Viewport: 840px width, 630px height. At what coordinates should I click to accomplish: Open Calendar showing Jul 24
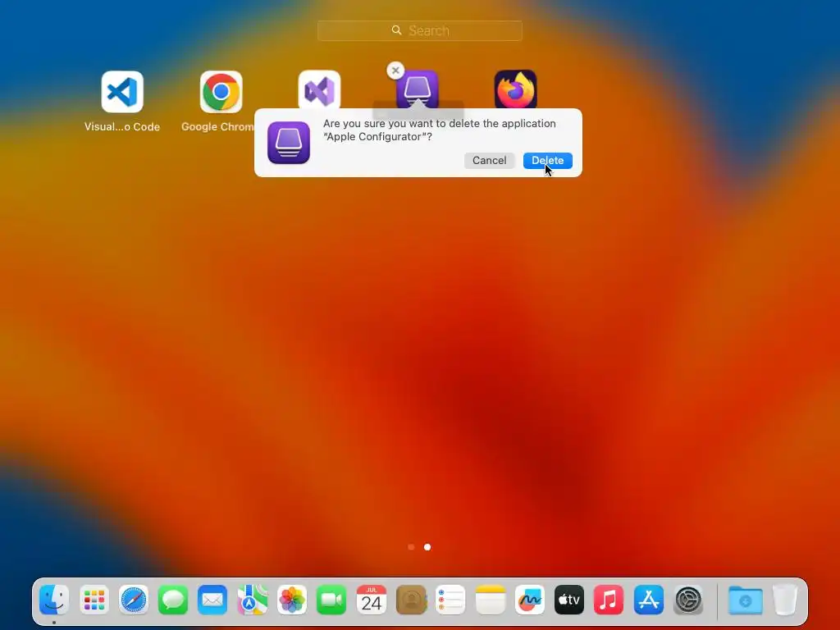[x=372, y=600]
